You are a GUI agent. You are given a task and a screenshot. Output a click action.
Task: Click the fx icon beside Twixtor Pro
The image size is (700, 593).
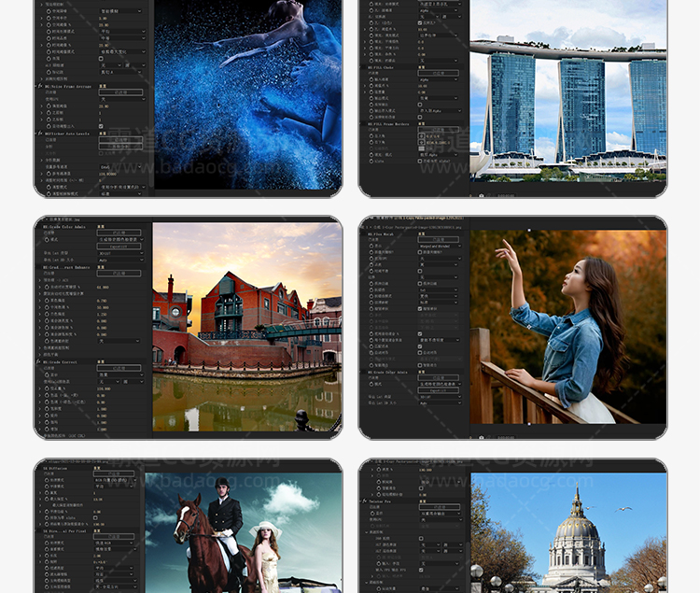click(365, 501)
